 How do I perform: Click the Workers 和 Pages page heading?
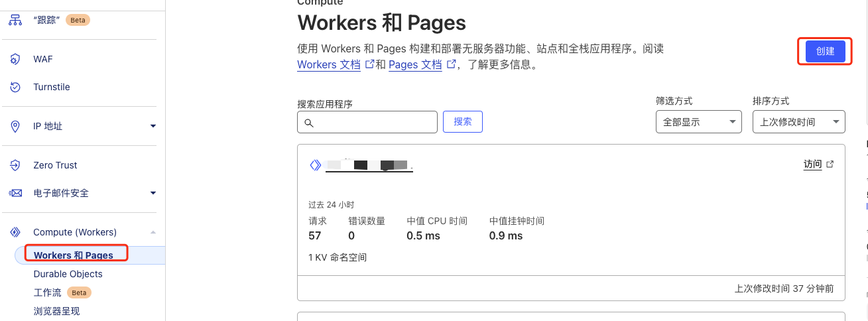pos(382,23)
